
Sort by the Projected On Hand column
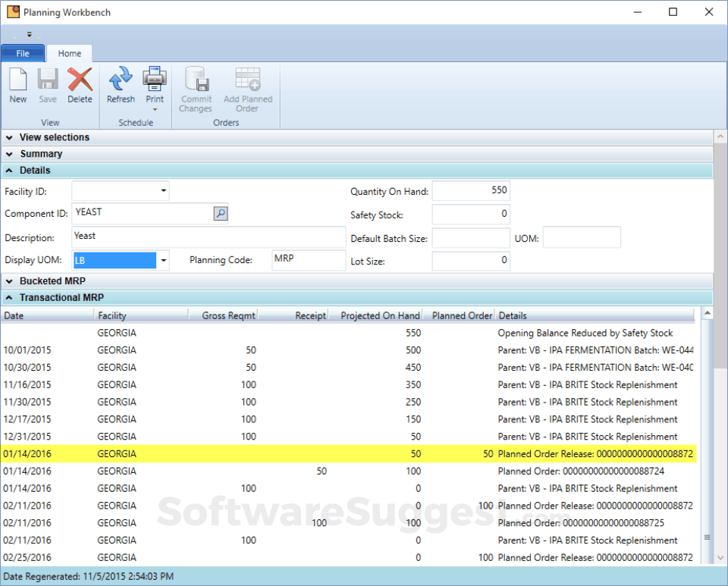379,315
